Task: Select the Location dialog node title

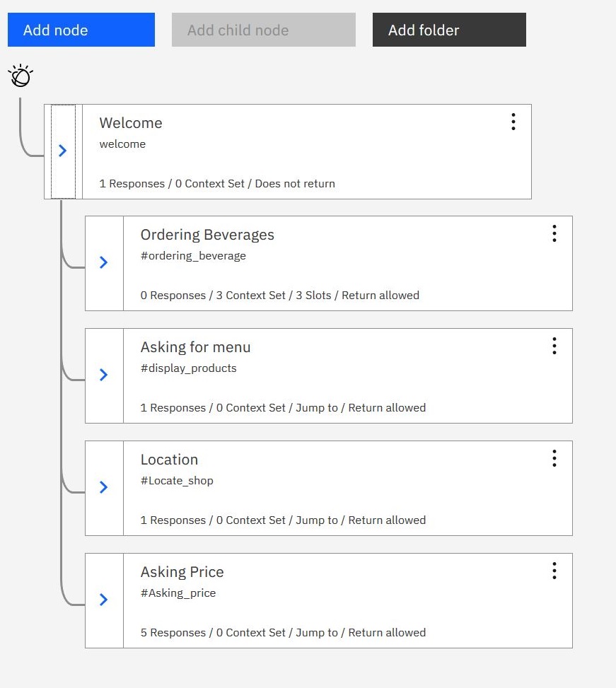Action: 169,460
